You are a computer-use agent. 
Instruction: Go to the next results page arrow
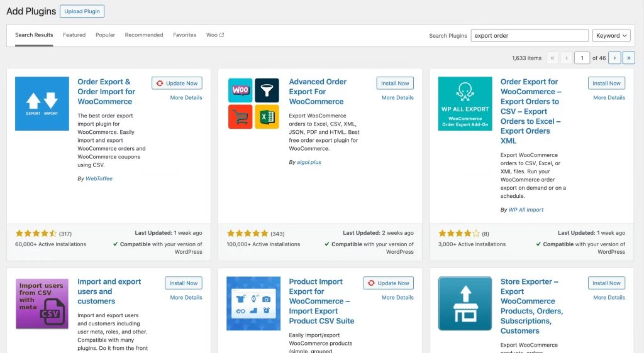coord(614,58)
